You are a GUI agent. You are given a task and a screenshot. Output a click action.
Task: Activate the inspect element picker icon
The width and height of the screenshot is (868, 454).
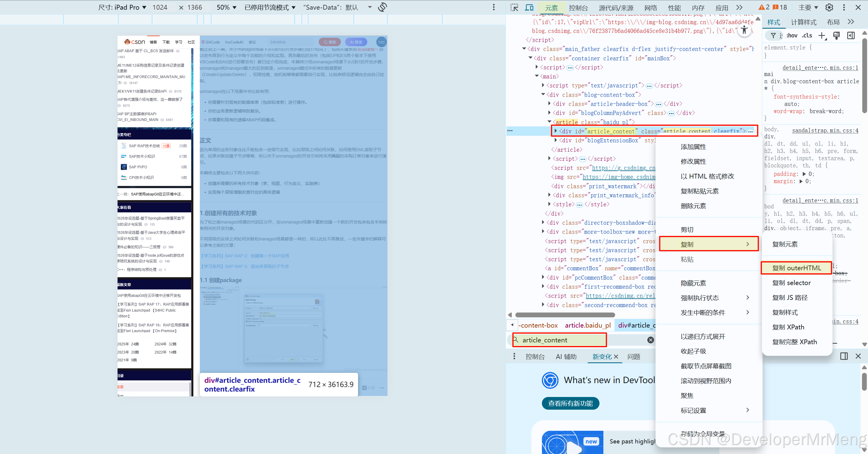(x=514, y=8)
